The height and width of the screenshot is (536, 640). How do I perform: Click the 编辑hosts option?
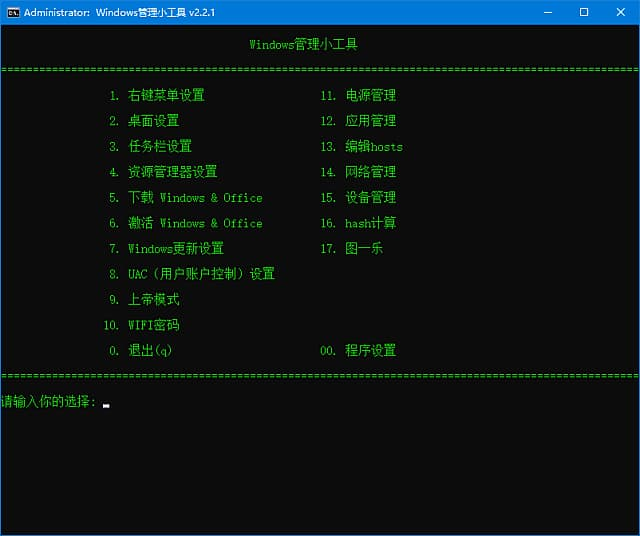coord(373,146)
